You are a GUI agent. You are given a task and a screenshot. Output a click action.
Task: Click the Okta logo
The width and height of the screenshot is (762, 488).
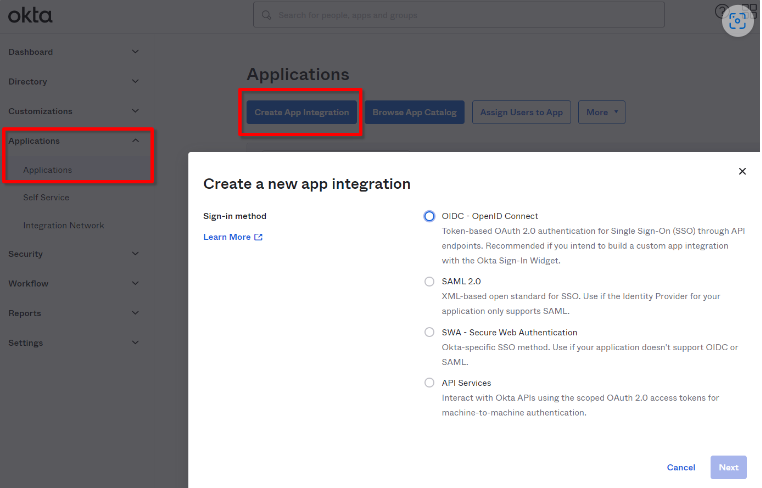(30, 15)
